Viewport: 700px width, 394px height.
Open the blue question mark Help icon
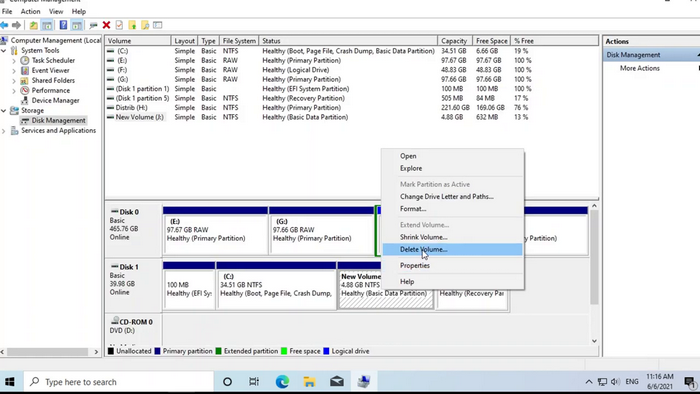click(x=63, y=25)
